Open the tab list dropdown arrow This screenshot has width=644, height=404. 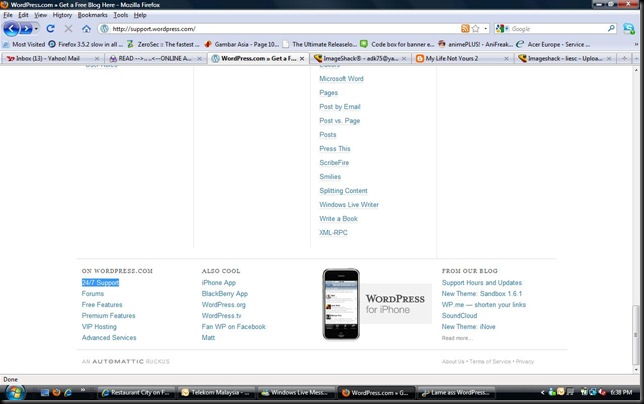[x=636, y=59]
